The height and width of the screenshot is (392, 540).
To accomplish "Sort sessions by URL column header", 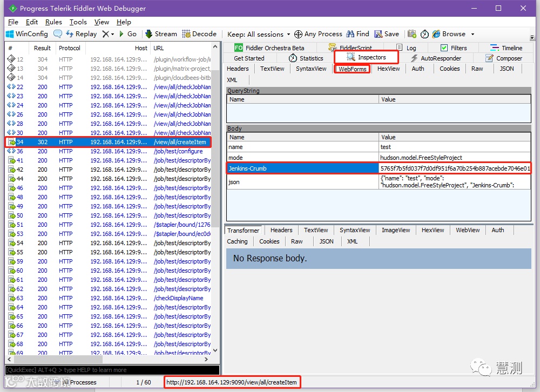I will [x=181, y=48].
